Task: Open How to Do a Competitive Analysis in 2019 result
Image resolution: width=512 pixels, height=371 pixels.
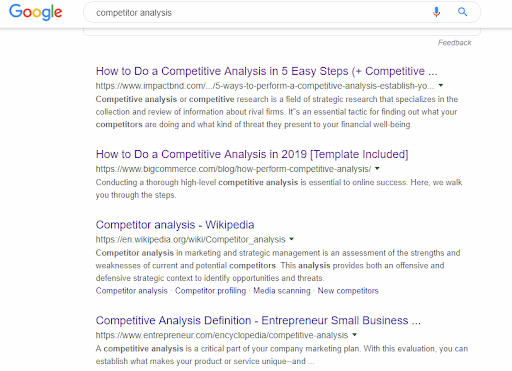Action: click(252, 154)
